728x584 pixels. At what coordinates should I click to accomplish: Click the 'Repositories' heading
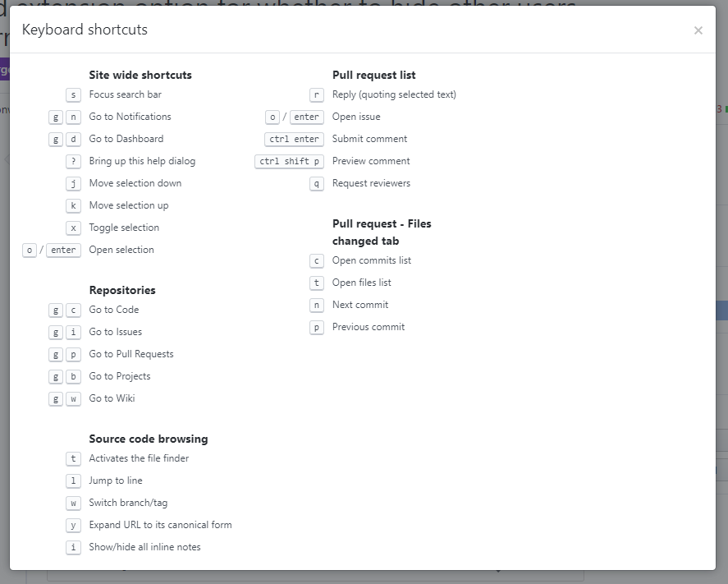point(122,290)
